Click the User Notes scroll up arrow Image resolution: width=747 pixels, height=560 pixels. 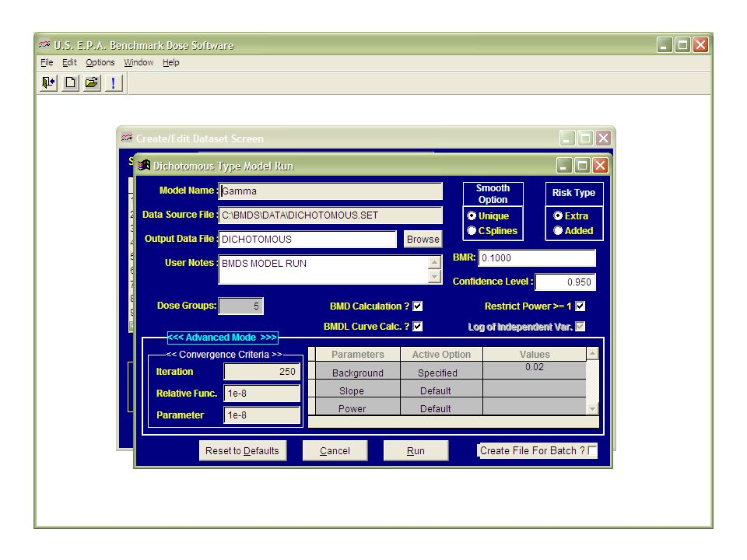coord(434,262)
